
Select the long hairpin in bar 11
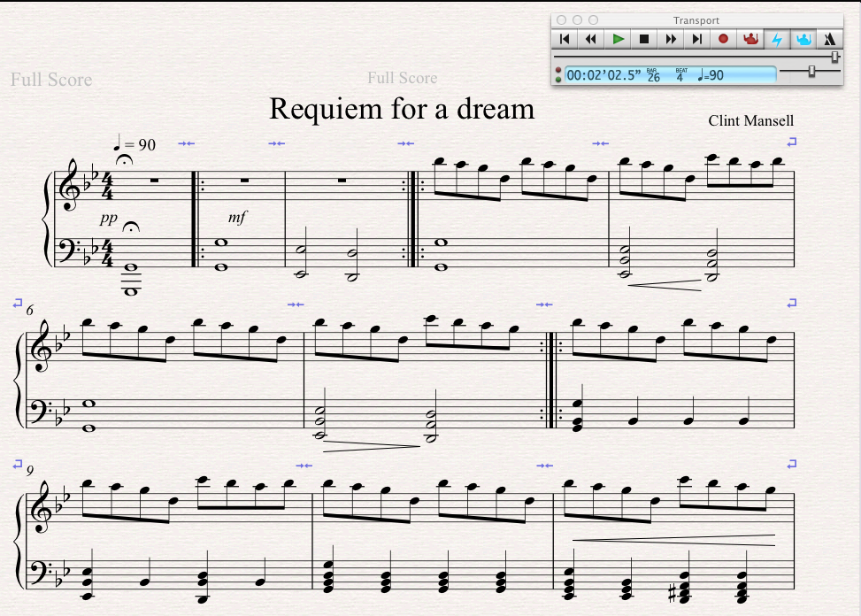(673, 540)
